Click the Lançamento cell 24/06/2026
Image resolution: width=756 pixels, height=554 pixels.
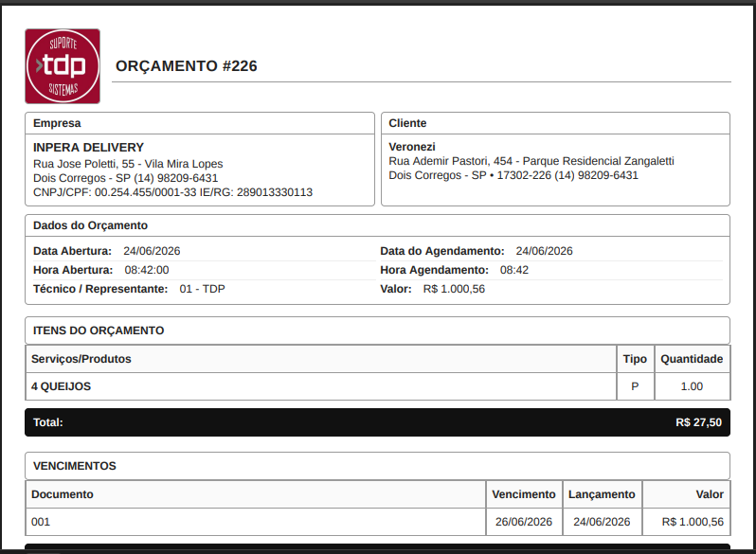pos(602,522)
